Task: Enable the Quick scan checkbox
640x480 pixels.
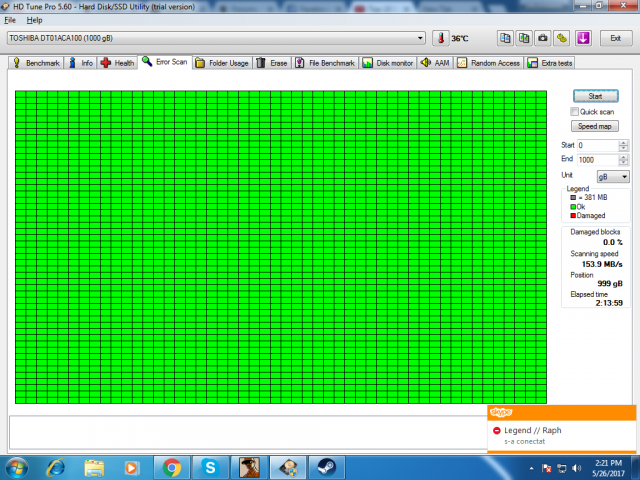Action: coord(574,112)
